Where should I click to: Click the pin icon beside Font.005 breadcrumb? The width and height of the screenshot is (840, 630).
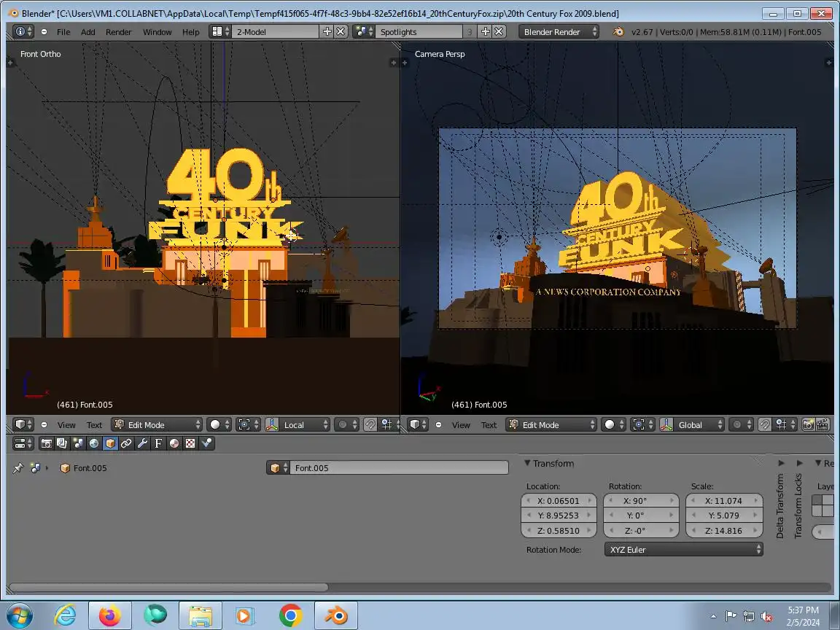point(18,467)
